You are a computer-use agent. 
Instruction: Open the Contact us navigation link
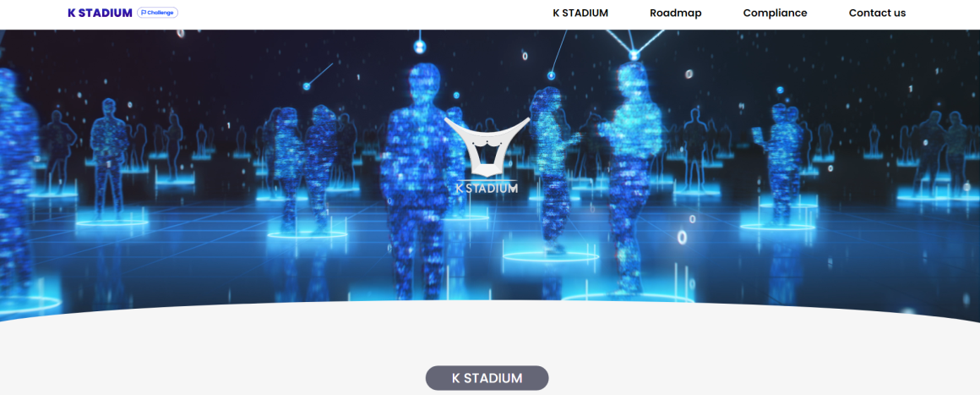877,13
